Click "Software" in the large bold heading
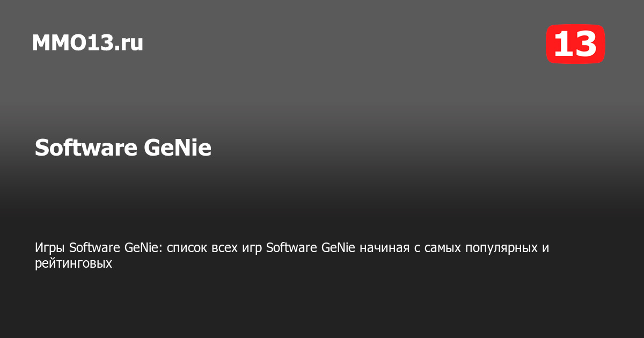Screen dimensions: 644x338 click(x=85, y=148)
